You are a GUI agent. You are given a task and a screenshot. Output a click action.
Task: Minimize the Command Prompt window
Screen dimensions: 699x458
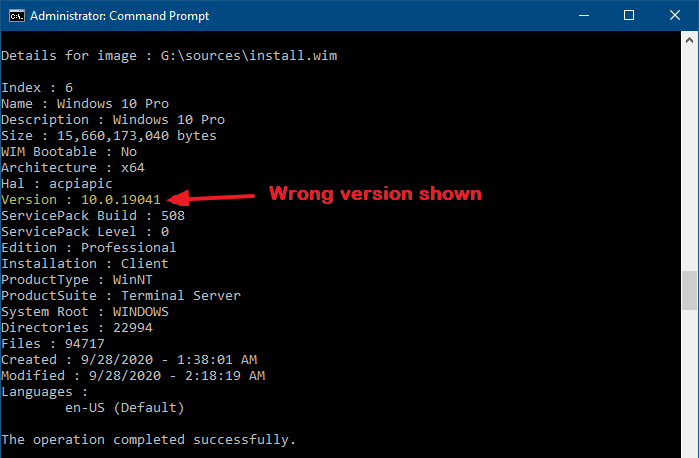(x=584, y=16)
